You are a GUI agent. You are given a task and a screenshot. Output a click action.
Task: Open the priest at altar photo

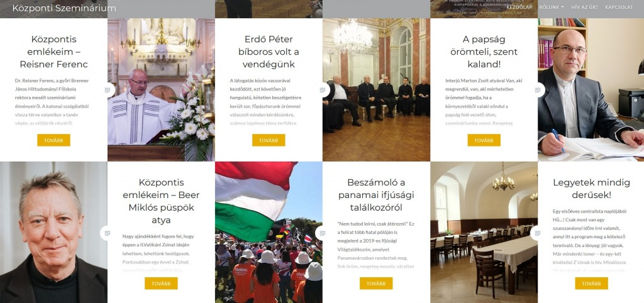pyautogui.click(x=161, y=89)
